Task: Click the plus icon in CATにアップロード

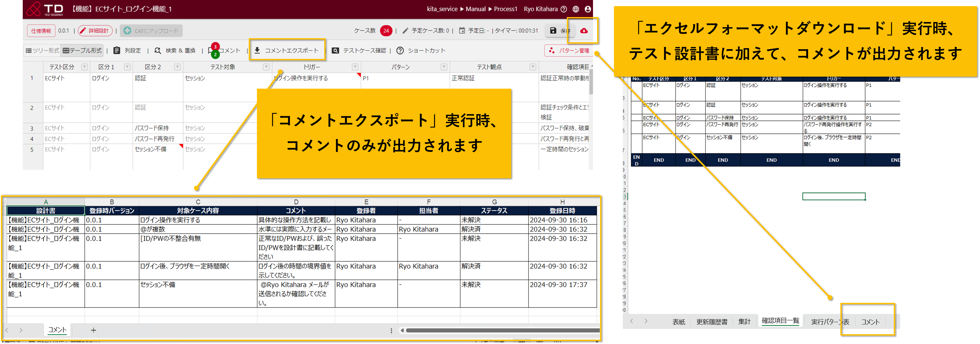Action: (x=128, y=31)
